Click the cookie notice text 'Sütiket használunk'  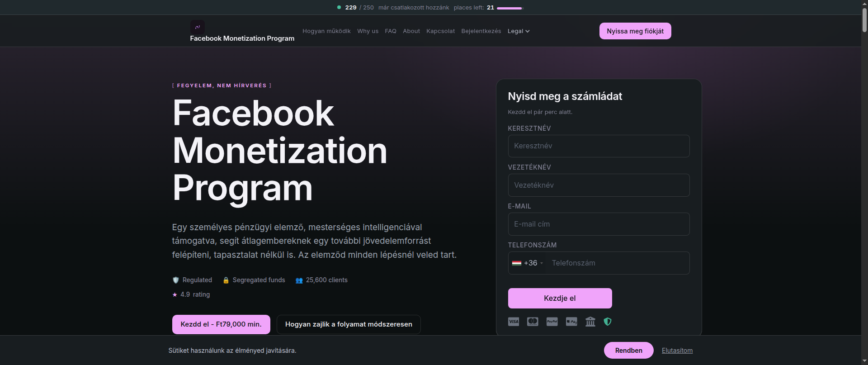pyautogui.click(x=232, y=351)
